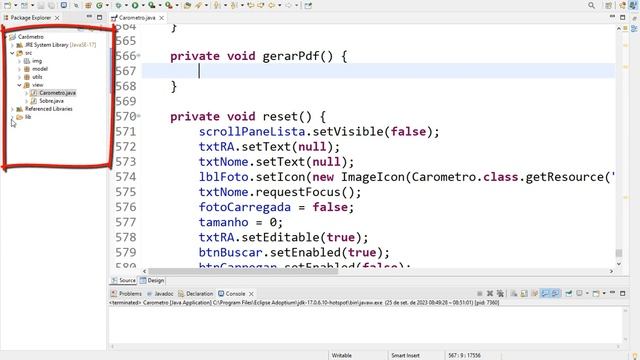Click the New Java Package icon
The image size is (640, 360).
[88, 5]
